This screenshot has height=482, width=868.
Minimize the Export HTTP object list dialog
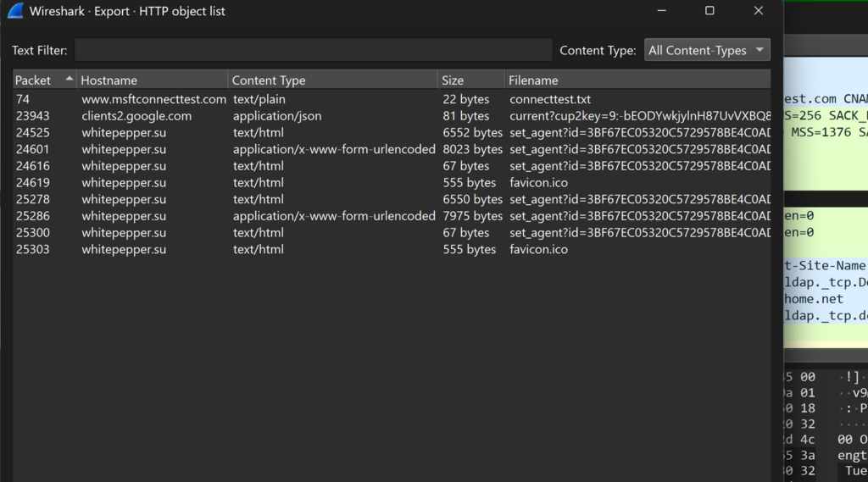click(x=661, y=11)
